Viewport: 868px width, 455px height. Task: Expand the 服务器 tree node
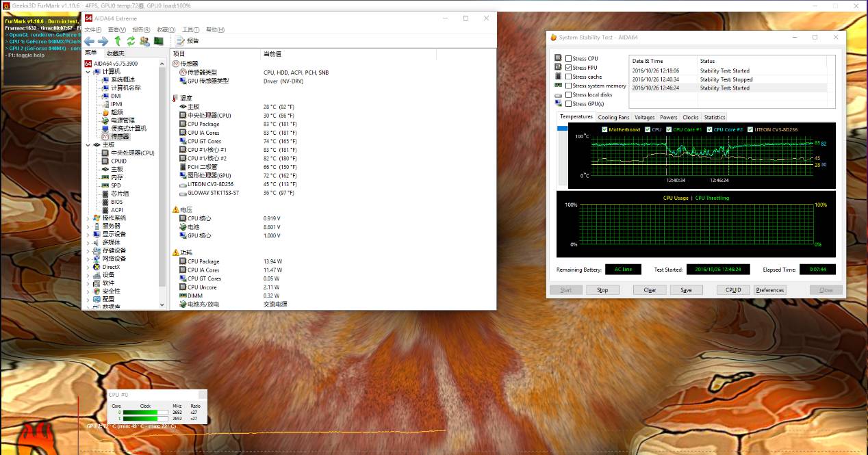click(x=88, y=226)
